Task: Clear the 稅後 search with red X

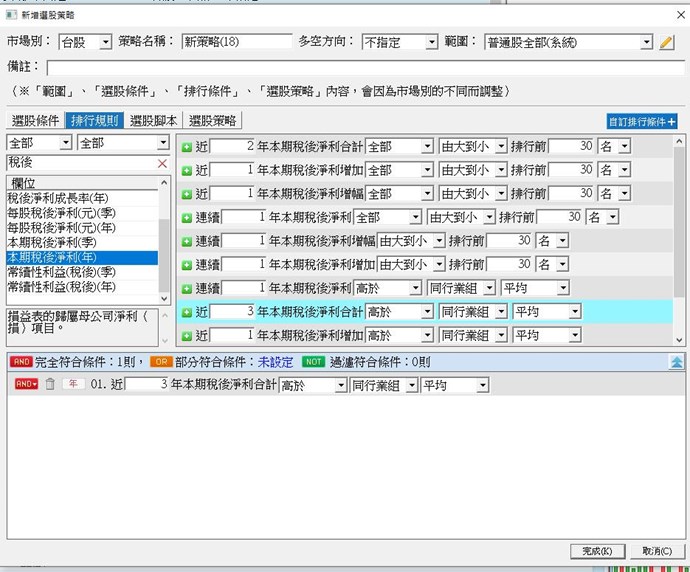Action: (x=162, y=163)
